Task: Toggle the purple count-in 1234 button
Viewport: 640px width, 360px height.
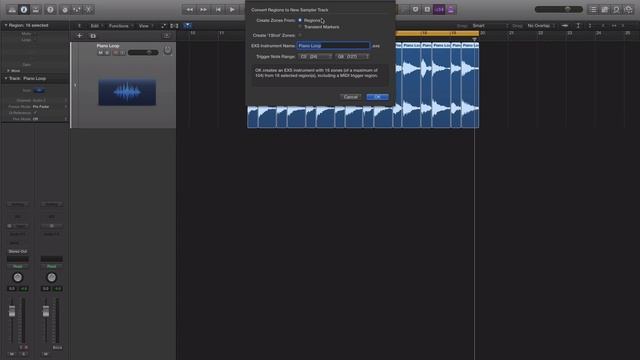Action: [439, 9]
